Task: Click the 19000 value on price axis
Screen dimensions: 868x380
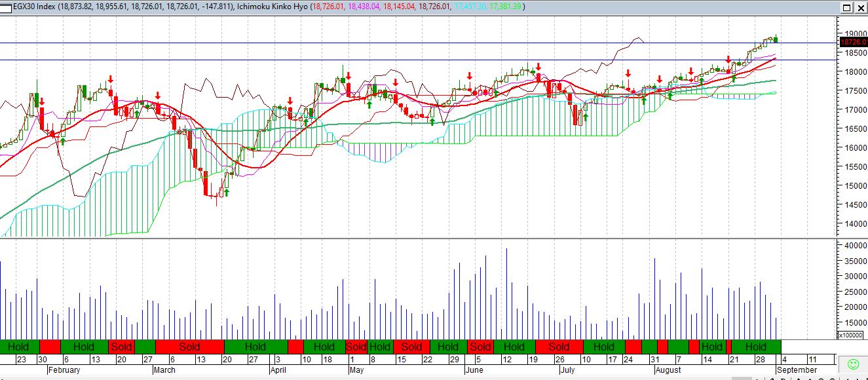Action: click(852, 34)
